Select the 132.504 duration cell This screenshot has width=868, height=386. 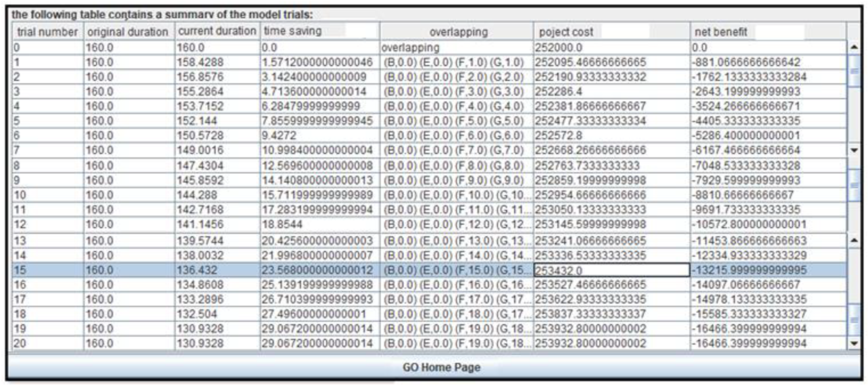217,314
